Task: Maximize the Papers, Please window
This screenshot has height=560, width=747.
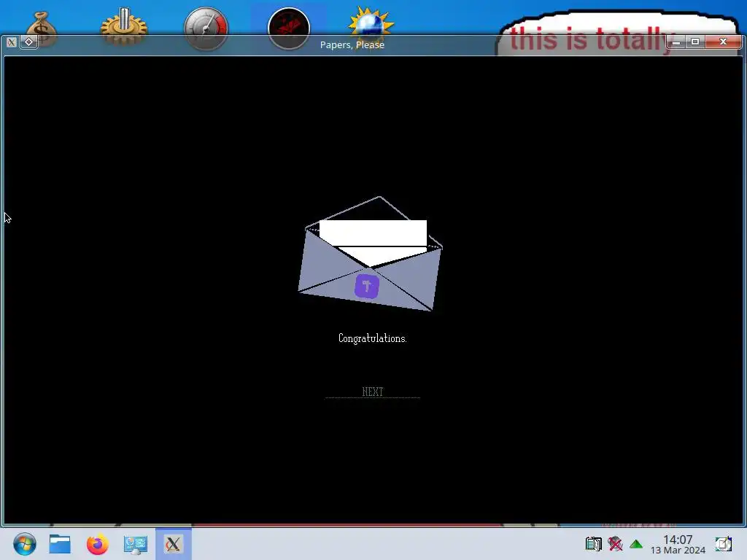Action: point(695,42)
